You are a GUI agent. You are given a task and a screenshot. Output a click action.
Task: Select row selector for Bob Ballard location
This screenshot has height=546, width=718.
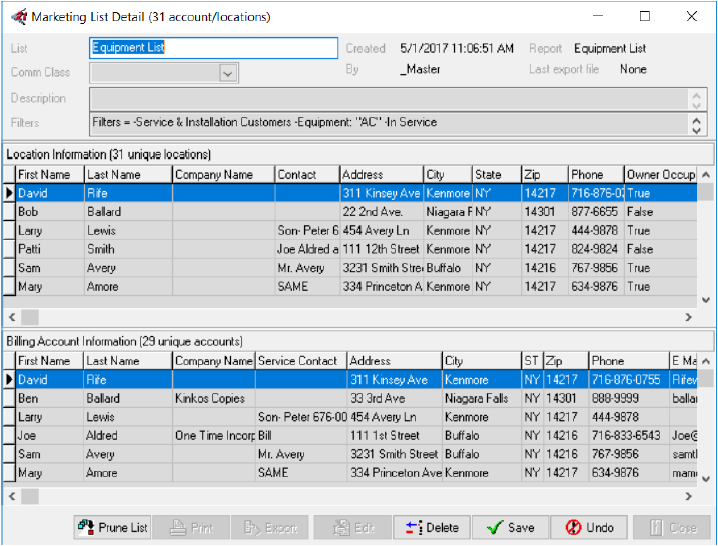(9, 212)
